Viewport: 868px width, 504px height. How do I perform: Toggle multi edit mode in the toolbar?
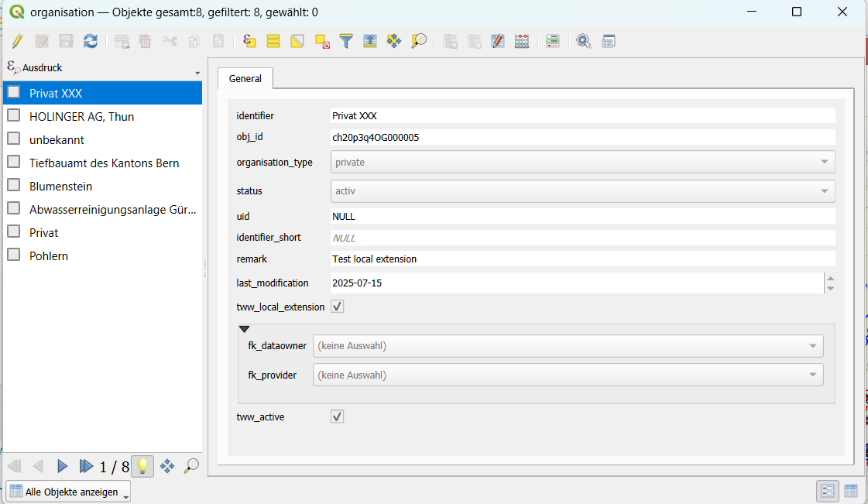(x=42, y=41)
